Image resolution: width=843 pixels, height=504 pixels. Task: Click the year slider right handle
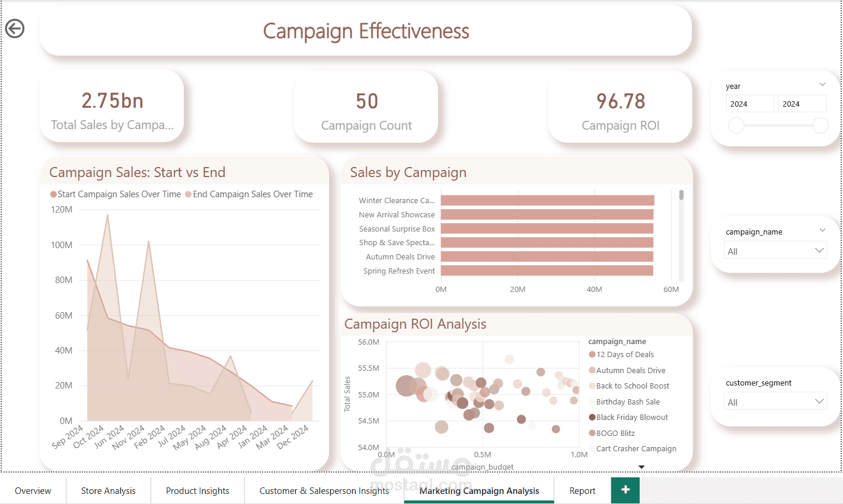tap(820, 126)
